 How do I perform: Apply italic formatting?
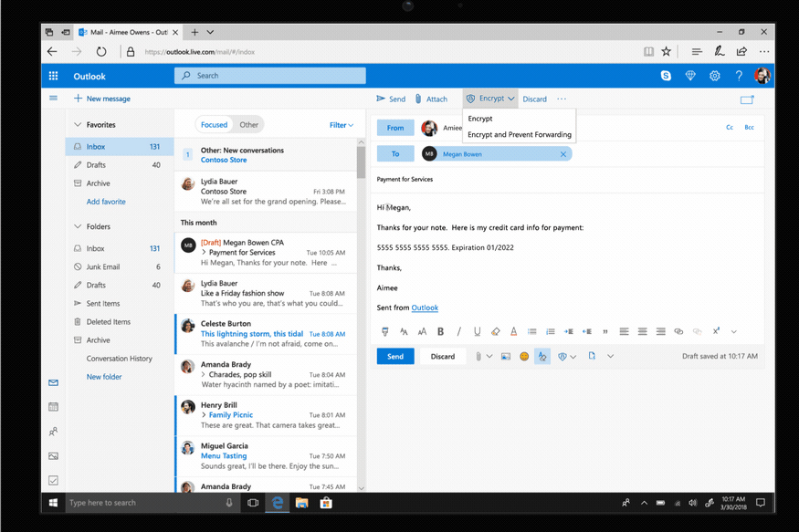(x=458, y=331)
